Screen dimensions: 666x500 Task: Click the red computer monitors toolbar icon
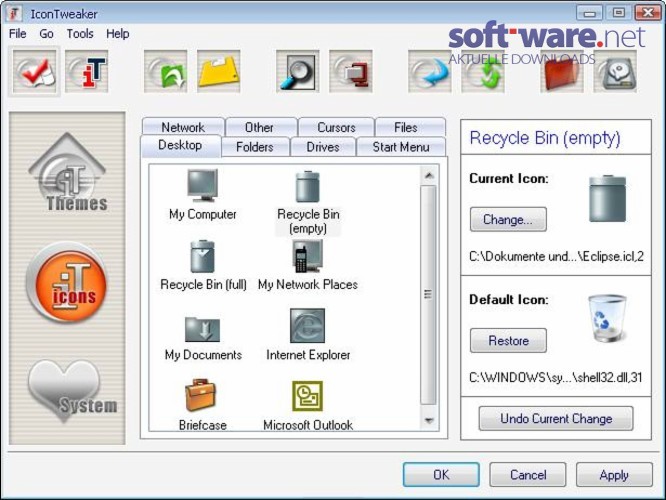click(351, 71)
